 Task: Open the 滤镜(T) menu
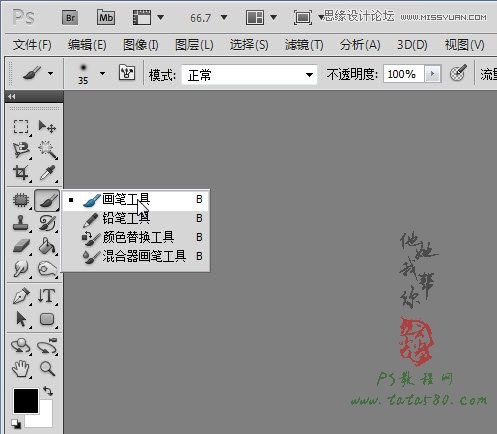(304, 45)
